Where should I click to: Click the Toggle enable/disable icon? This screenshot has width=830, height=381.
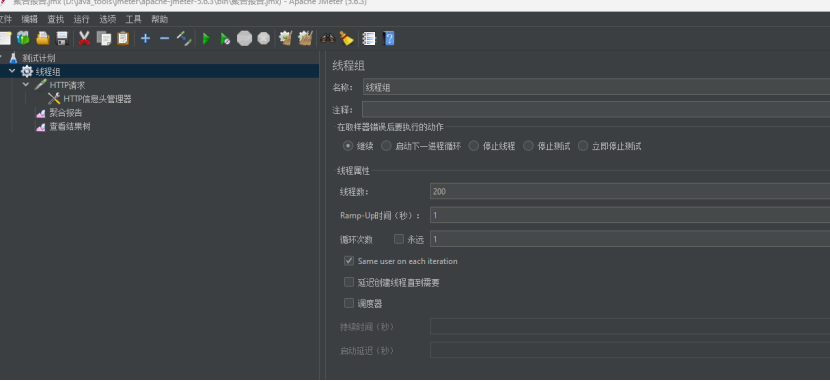[184, 38]
